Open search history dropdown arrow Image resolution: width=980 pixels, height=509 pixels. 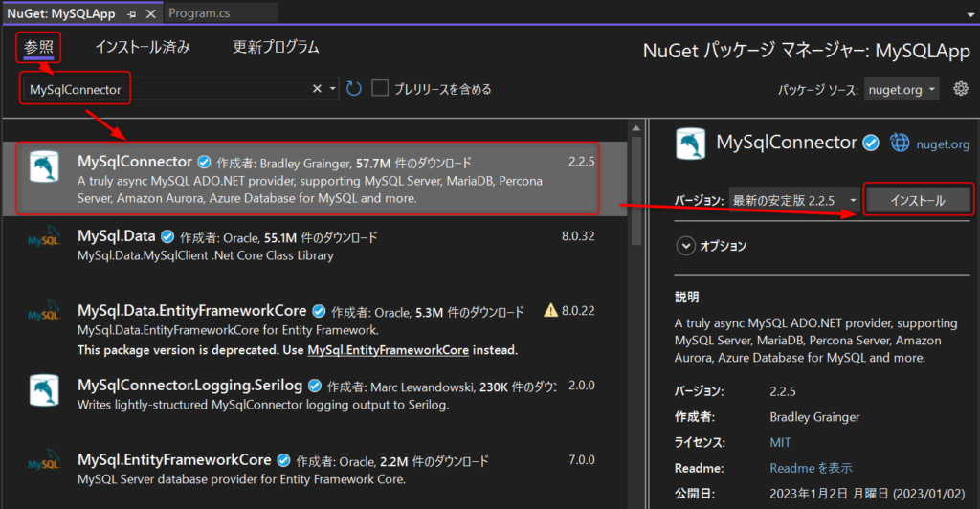(332, 89)
